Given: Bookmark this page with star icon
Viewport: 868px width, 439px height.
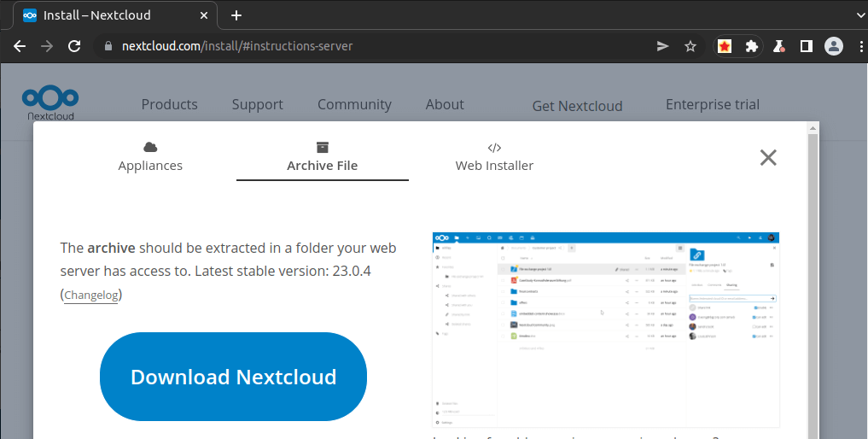Looking at the screenshot, I should (x=690, y=46).
